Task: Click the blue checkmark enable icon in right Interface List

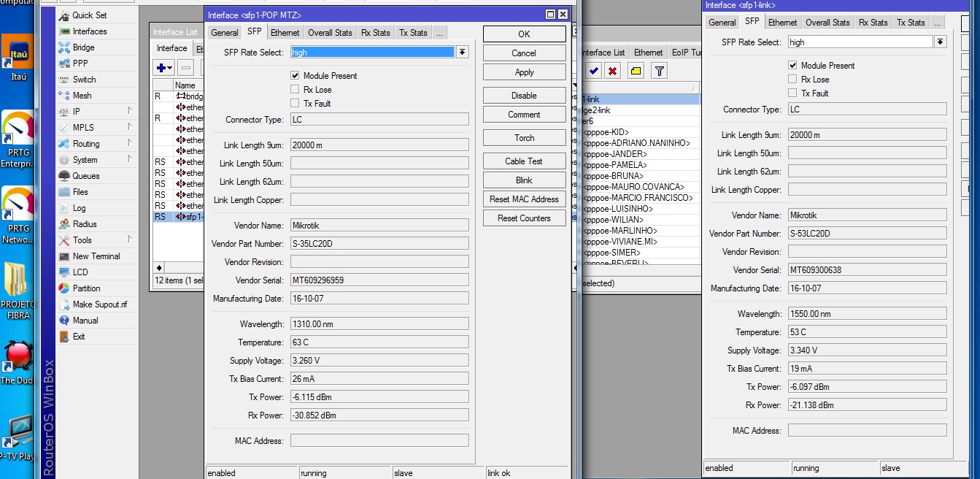Action: coord(593,71)
